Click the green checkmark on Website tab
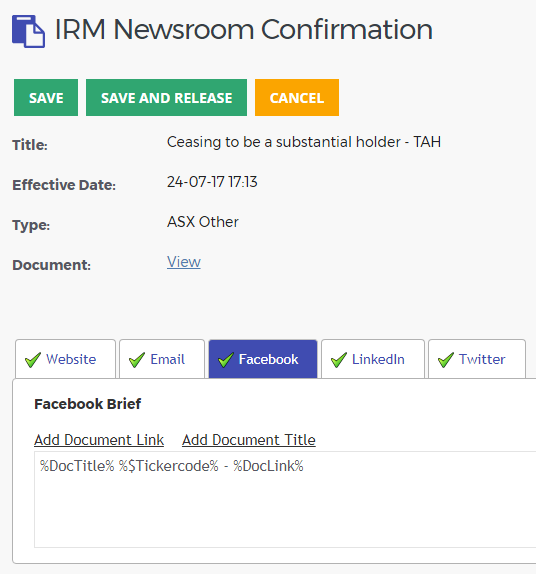 [x=33, y=360]
